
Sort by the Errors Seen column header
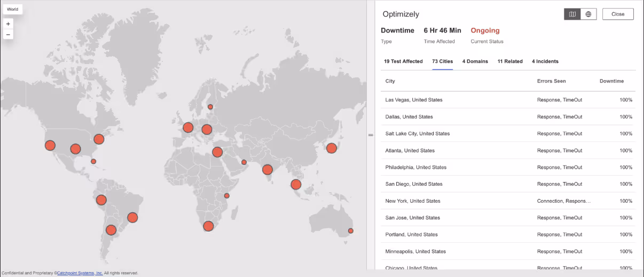pyautogui.click(x=552, y=81)
